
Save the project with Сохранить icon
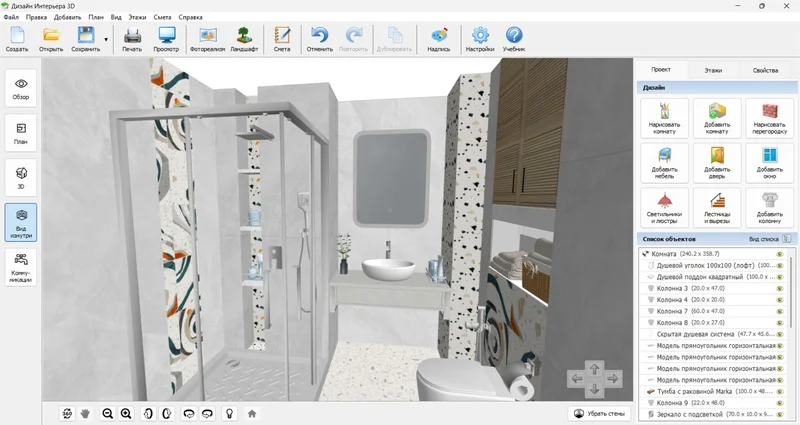pyautogui.click(x=86, y=39)
